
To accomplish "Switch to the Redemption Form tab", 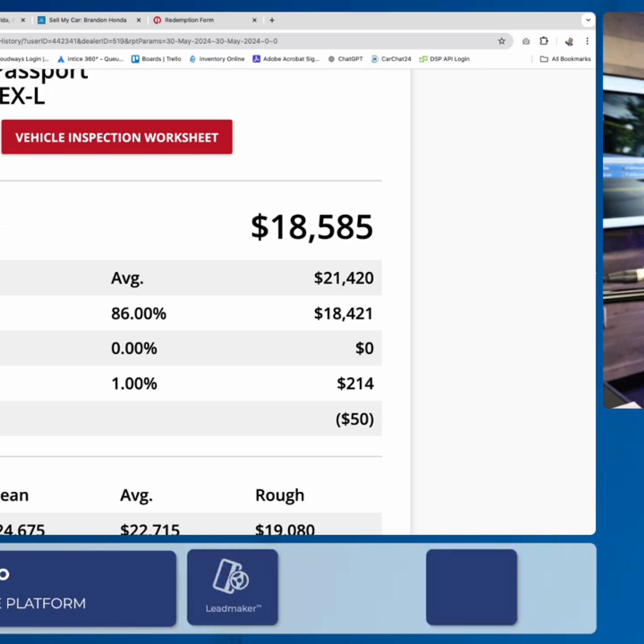I will click(x=205, y=20).
